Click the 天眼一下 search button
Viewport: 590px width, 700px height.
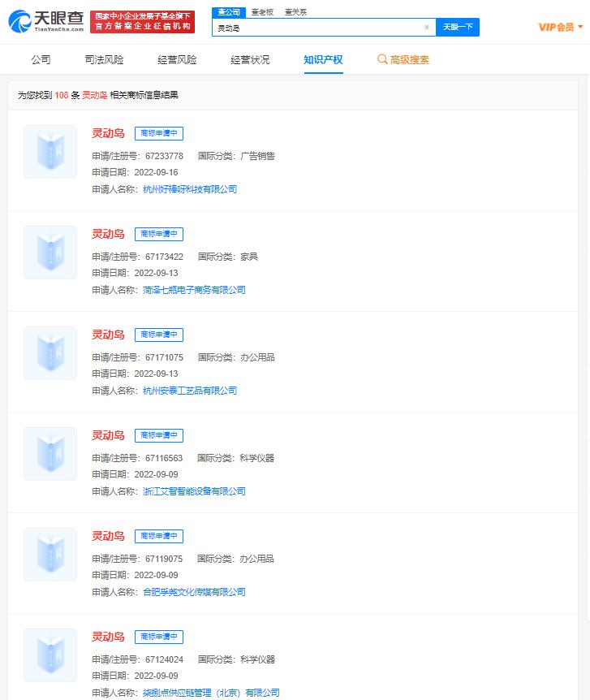tap(458, 28)
